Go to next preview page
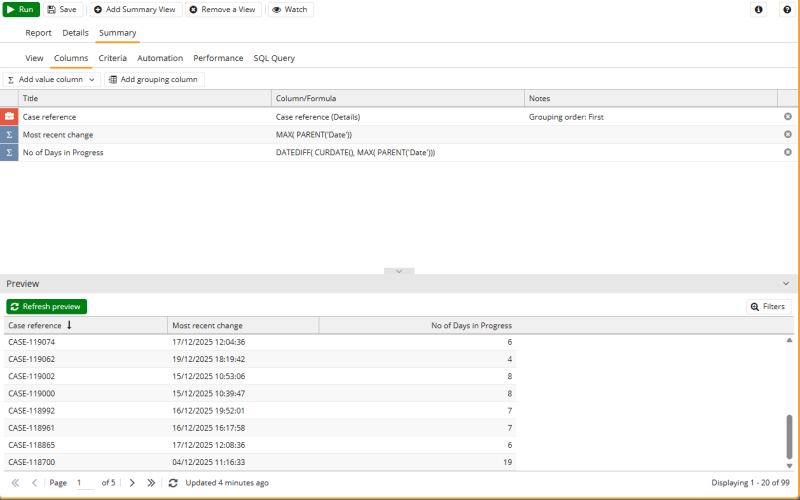Image resolution: width=800 pixels, height=500 pixels. tap(132, 483)
